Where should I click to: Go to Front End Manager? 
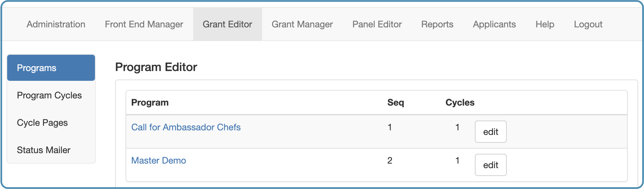click(144, 24)
